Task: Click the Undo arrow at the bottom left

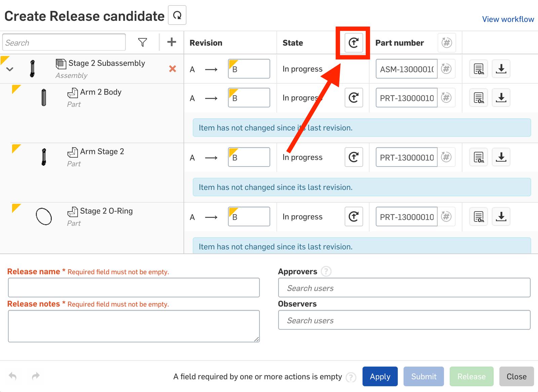Action: (13, 376)
